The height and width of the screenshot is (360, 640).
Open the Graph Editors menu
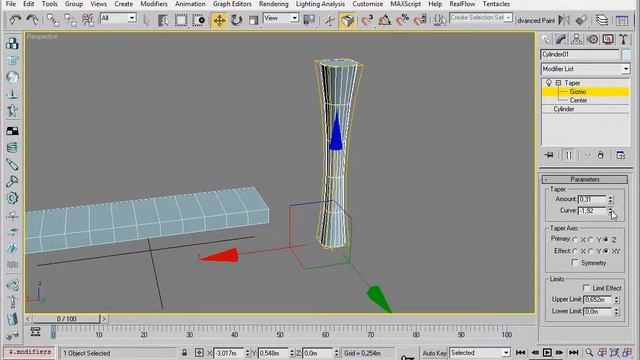click(232, 4)
